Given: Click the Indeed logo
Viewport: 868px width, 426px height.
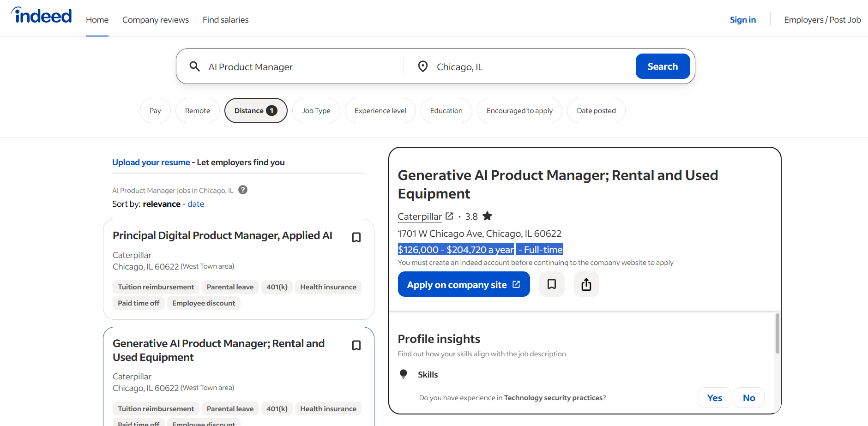Looking at the screenshot, I should [41, 14].
